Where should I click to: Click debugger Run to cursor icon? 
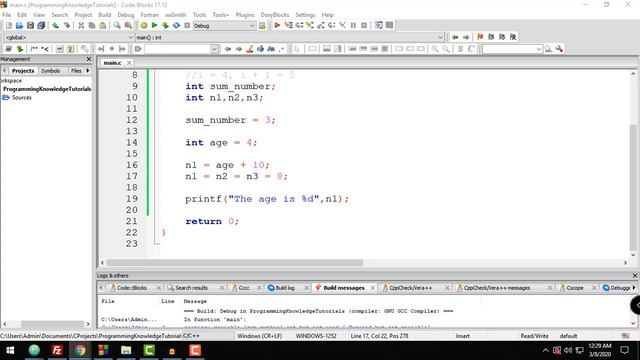[x=288, y=25]
